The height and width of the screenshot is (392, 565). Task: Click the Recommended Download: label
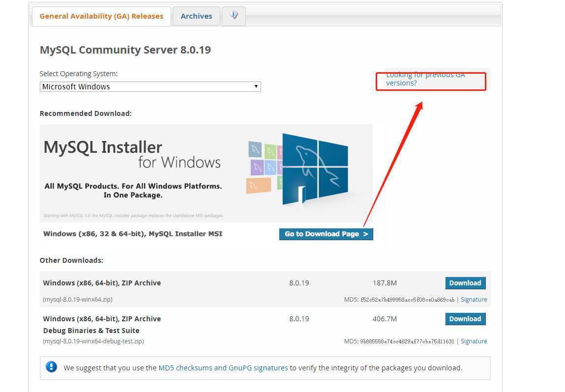pos(86,113)
